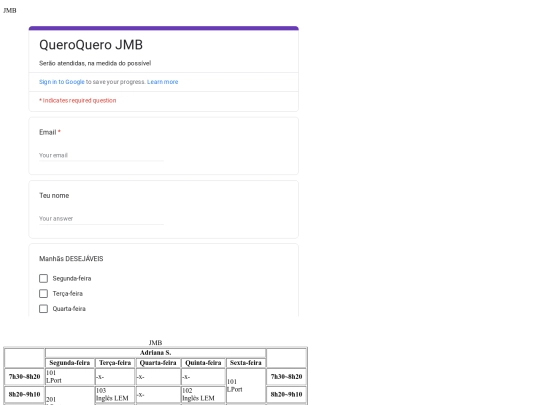The width and height of the screenshot is (540, 405).
Task: Click the Terça-feira column header in table
Action: pos(115,363)
